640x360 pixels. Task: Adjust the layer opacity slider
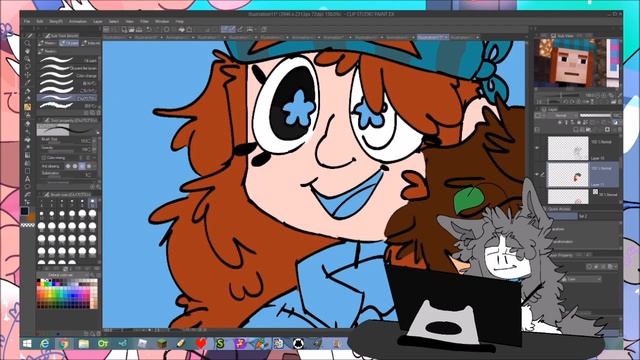click(x=595, y=116)
